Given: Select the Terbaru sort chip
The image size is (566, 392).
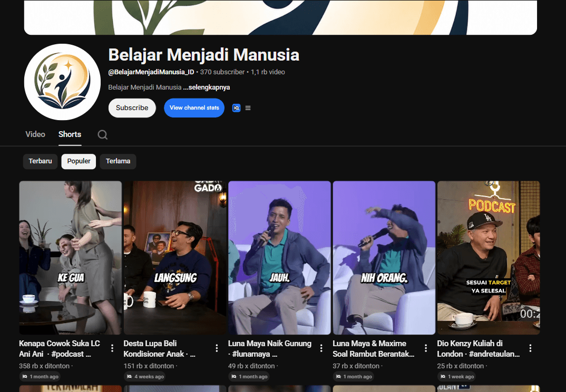Looking at the screenshot, I should (40, 161).
